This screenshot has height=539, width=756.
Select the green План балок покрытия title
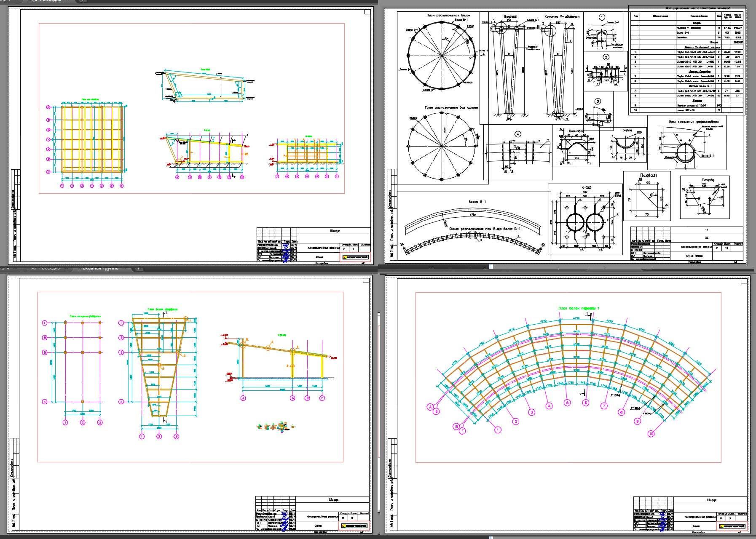(x=163, y=309)
